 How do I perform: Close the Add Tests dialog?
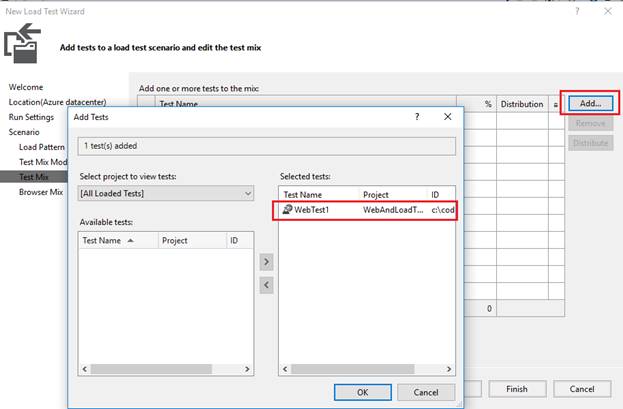coord(448,116)
